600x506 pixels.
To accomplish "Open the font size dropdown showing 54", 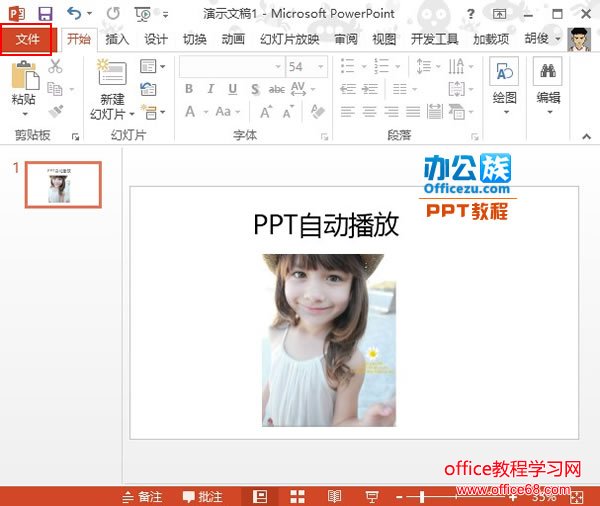I will 321,67.
